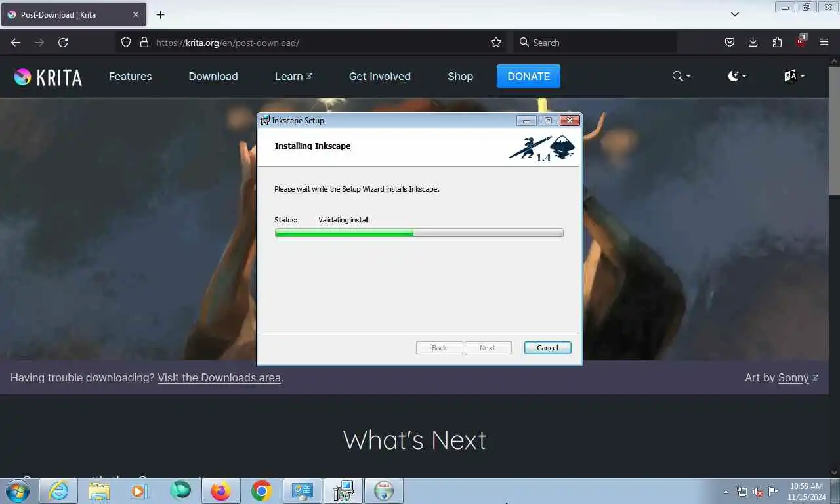
Task: Click the shield tracking protection icon
Action: (126, 42)
